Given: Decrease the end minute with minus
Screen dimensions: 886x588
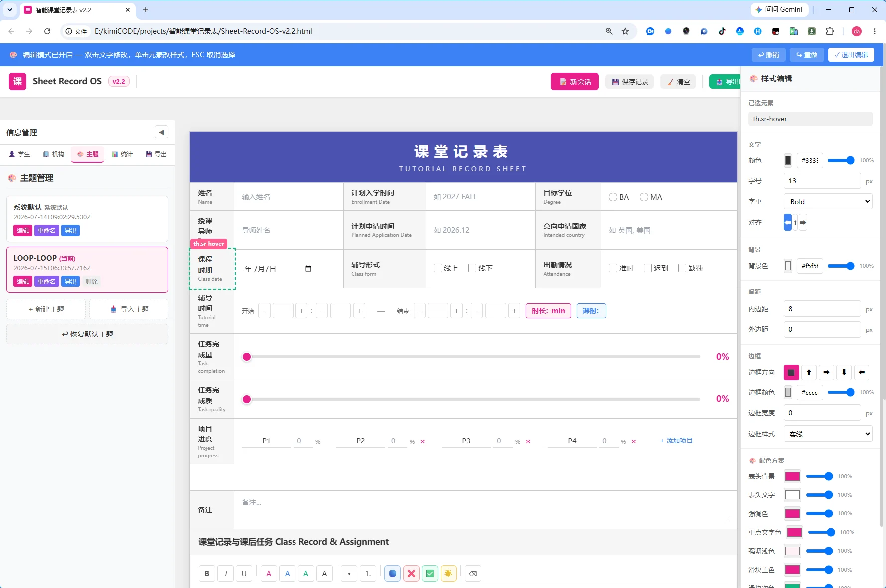Looking at the screenshot, I should click(477, 311).
